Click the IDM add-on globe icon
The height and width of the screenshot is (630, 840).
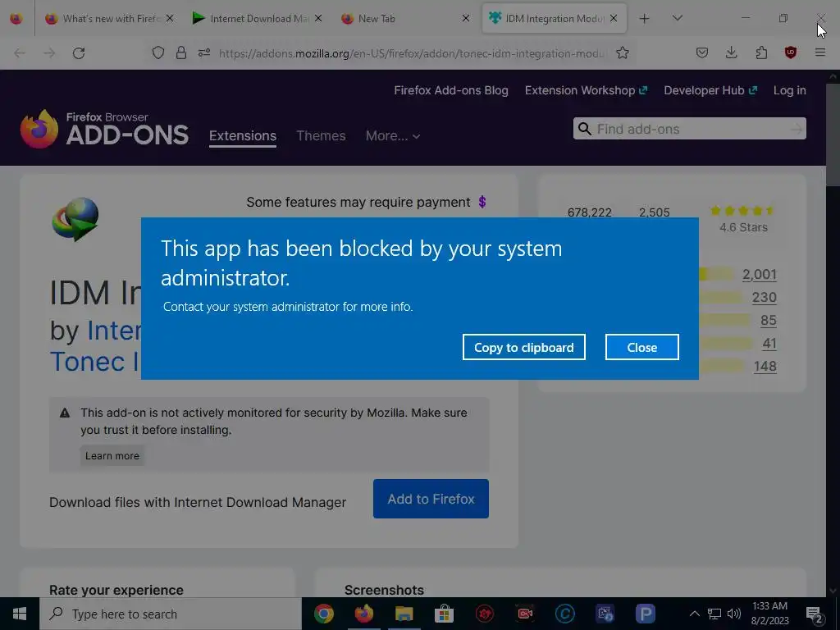75,219
